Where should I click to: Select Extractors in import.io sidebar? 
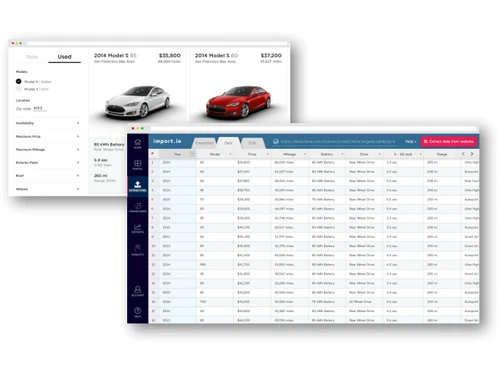click(x=138, y=186)
